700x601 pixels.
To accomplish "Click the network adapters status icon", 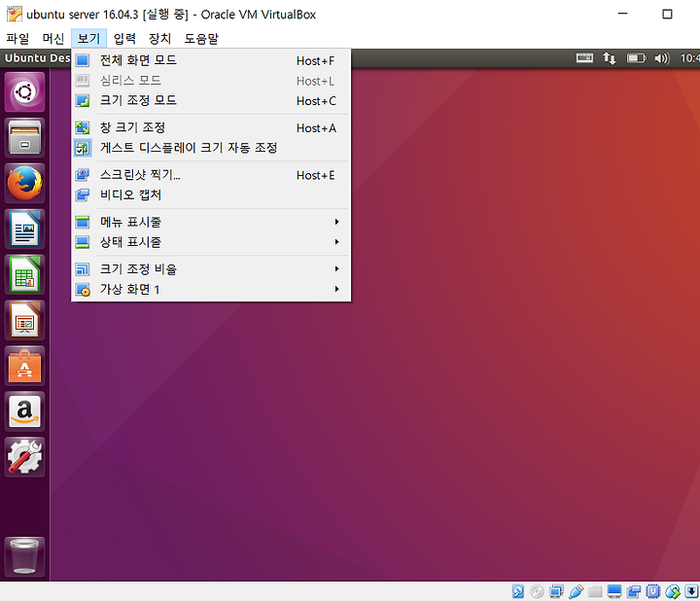I will point(556,591).
